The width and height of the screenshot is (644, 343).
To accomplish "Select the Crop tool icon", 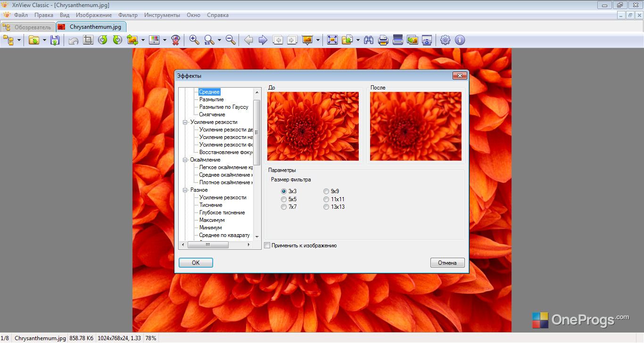I will [x=88, y=40].
